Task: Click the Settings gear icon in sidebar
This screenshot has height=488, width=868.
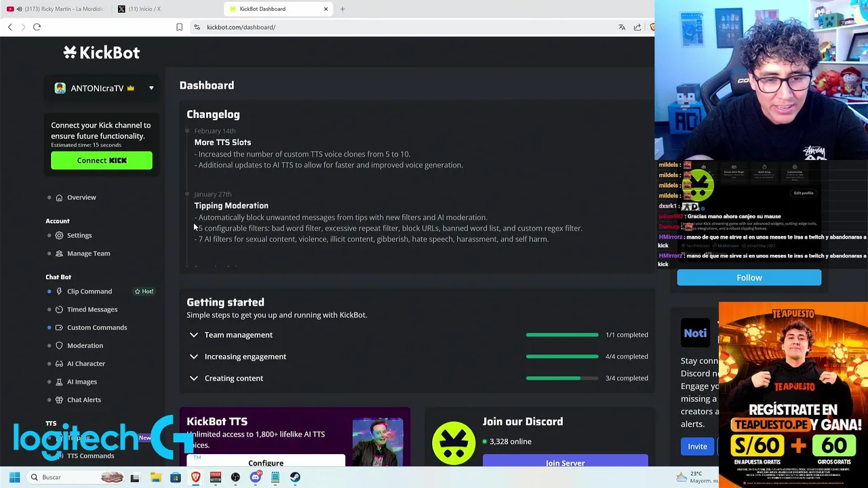Action: click(59, 235)
